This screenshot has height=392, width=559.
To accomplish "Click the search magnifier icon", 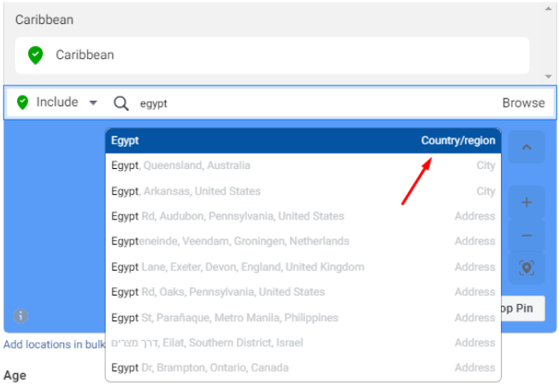I will click(x=121, y=103).
